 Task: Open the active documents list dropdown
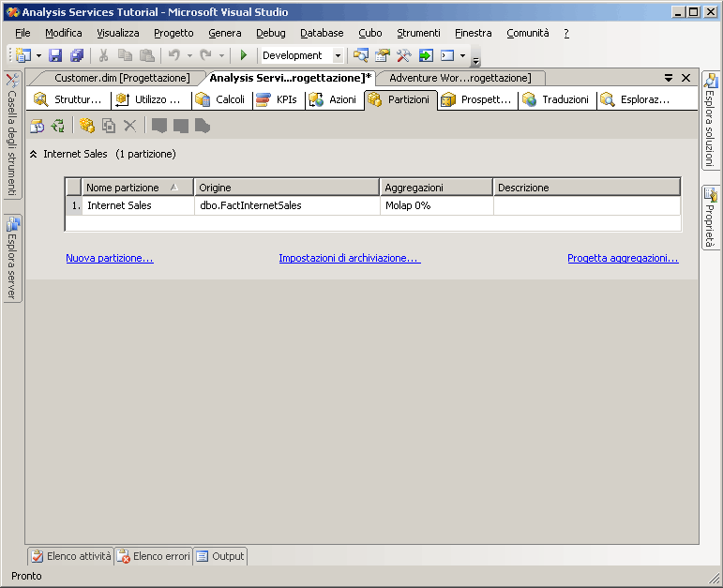[x=668, y=78]
